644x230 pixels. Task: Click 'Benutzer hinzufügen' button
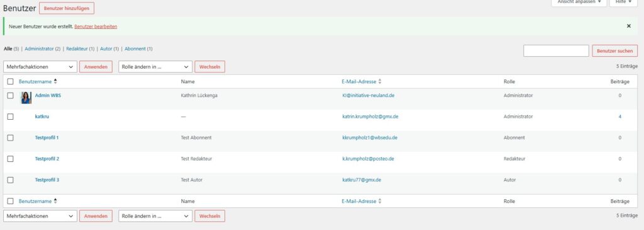click(67, 8)
